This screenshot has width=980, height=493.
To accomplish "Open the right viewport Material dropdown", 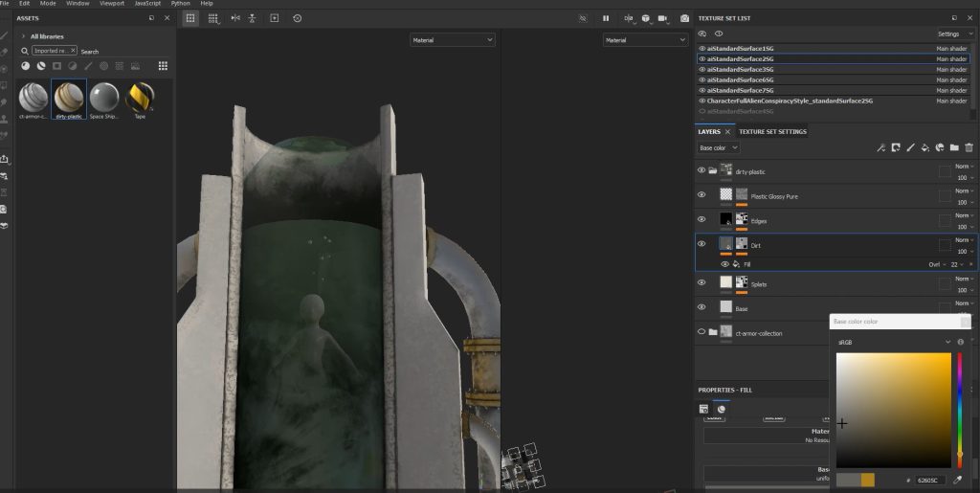I will (x=645, y=40).
